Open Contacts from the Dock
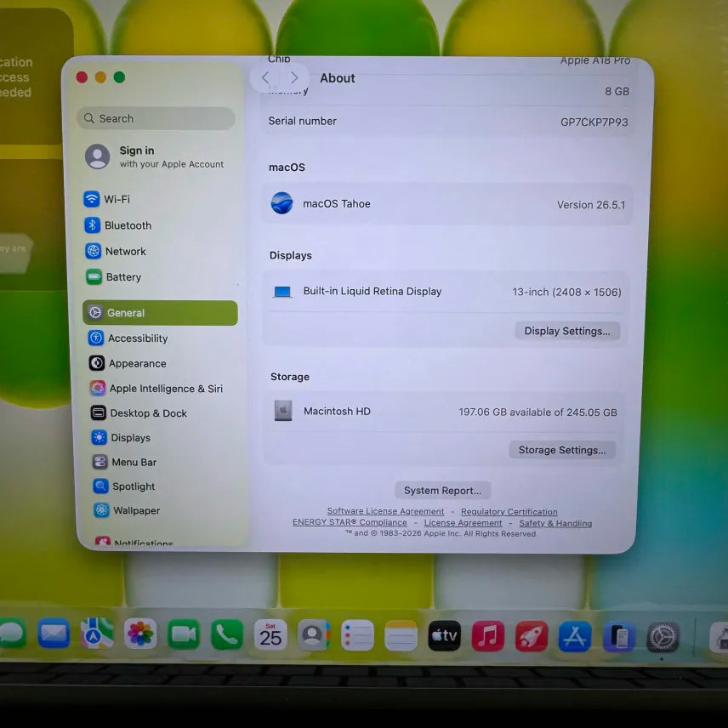This screenshot has height=728, width=728. [x=314, y=635]
